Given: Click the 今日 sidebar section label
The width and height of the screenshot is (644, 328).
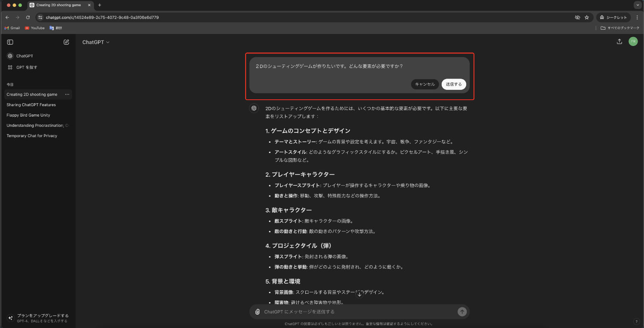Looking at the screenshot, I should pos(10,85).
